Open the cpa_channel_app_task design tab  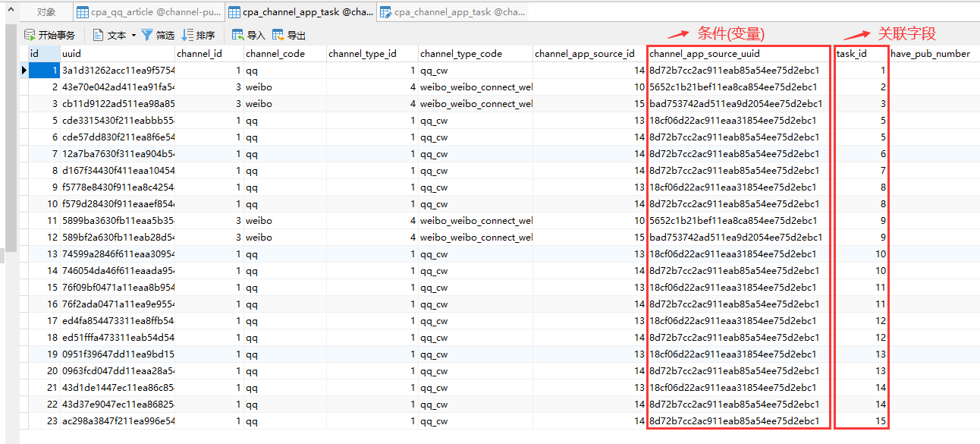point(452,12)
